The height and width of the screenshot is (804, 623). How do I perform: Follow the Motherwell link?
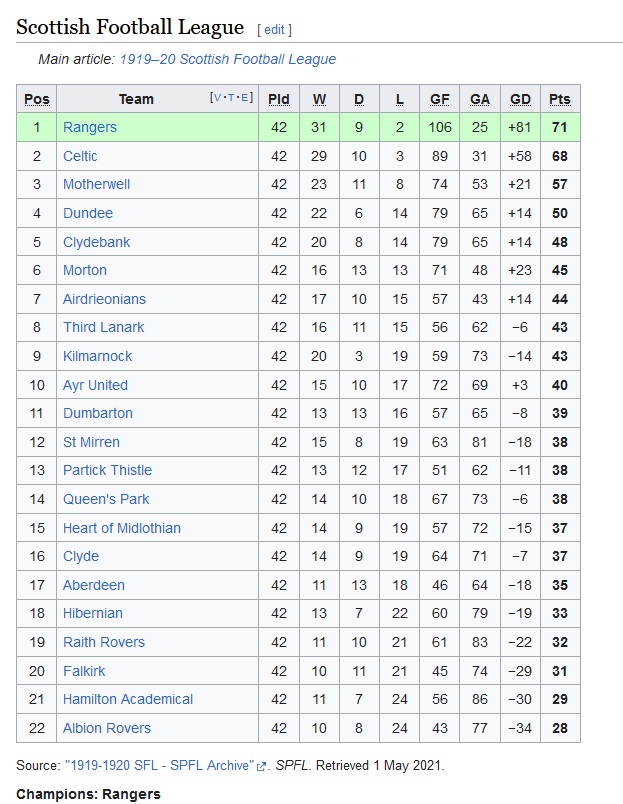(96, 184)
